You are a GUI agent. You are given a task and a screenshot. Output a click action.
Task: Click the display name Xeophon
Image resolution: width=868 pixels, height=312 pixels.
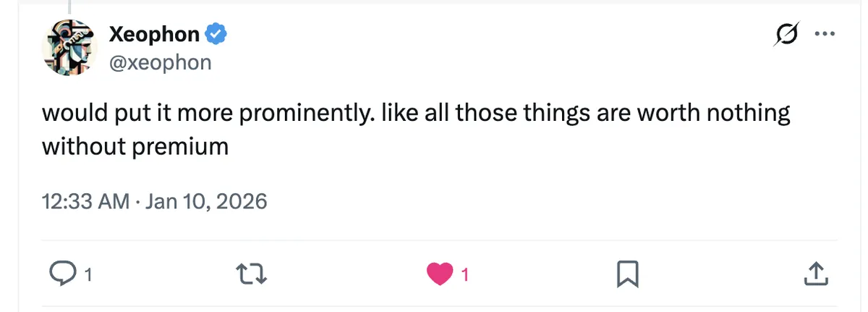point(155,33)
